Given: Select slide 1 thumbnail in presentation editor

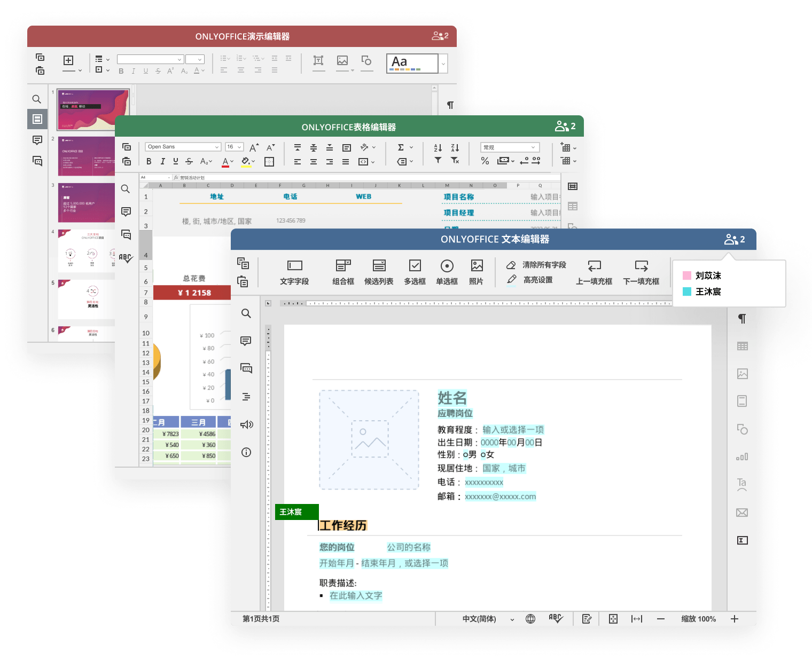Looking at the screenshot, I should click(x=93, y=110).
